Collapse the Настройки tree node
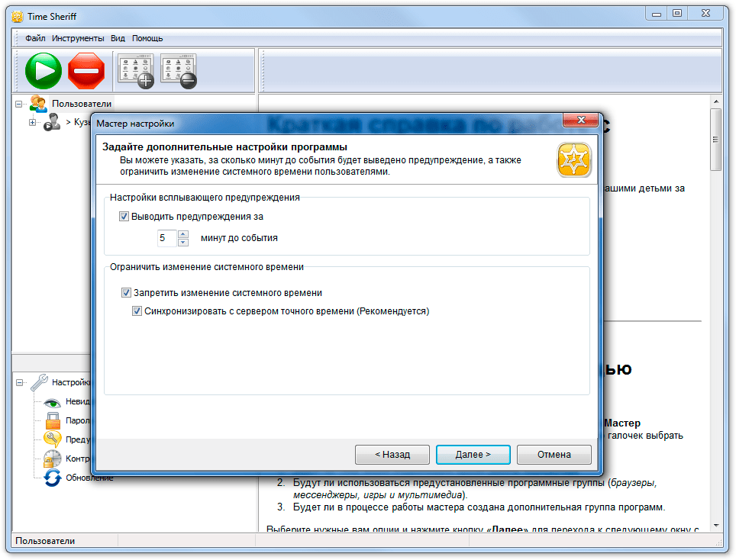Image resolution: width=736 pixels, height=560 pixels. [19, 383]
